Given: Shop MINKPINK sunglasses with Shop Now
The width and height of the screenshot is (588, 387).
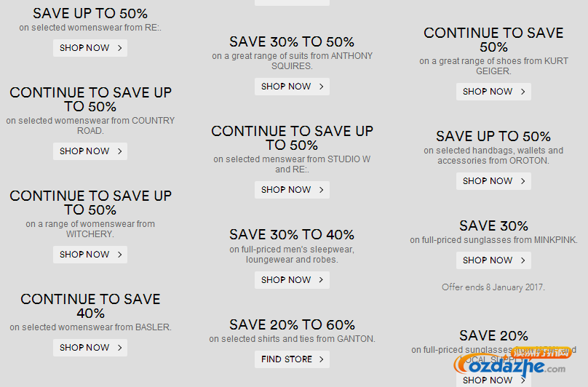Looking at the screenshot, I should click(493, 260).
